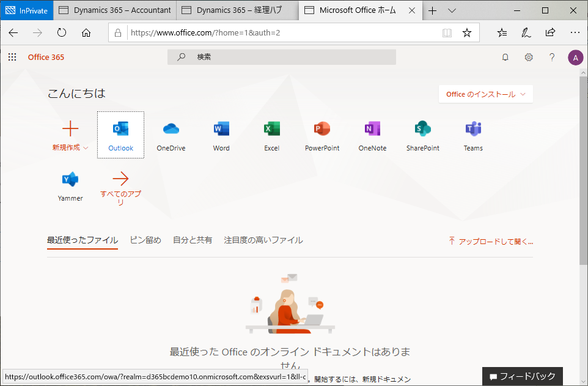Switch to Dynamics 365 – 経理ハブ tab
Screen dimensions: 588x386
click(238, 10)
